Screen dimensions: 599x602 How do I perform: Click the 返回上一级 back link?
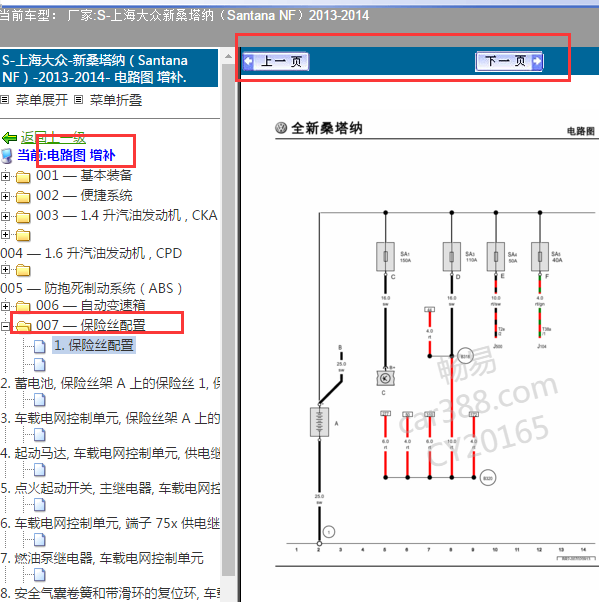53,137
